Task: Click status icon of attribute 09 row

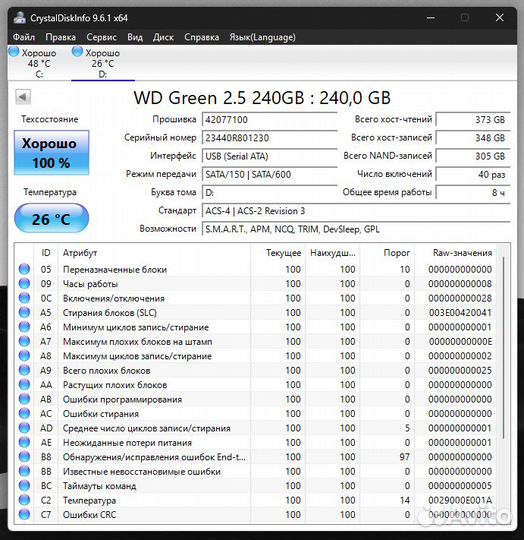Action: (24, 283)
